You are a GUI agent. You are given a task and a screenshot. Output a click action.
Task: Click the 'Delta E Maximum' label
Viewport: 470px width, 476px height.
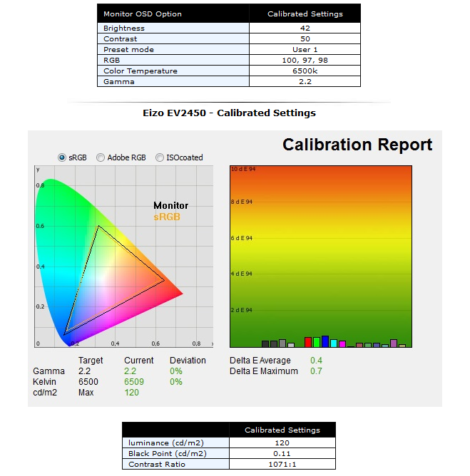[x=264, y=371]
